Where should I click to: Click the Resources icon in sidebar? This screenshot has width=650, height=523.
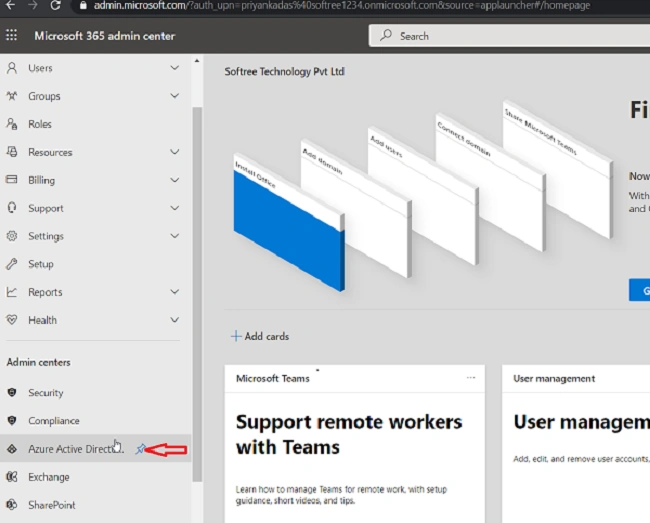(12, 152)
